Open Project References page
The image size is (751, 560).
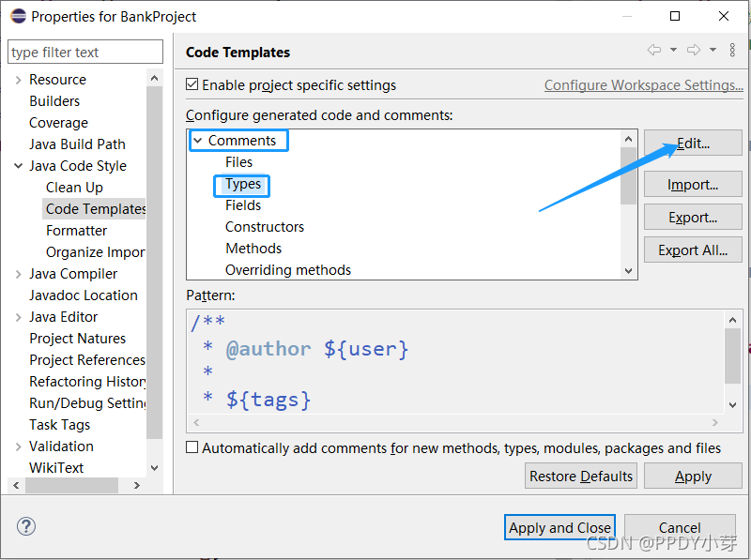pyautogui.click(x=87, y=360)
